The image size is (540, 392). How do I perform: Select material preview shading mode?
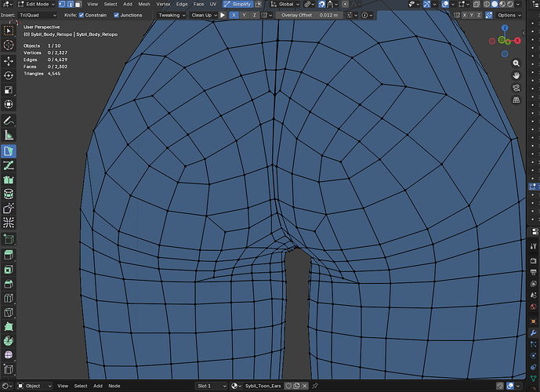(x=502, y=4)
